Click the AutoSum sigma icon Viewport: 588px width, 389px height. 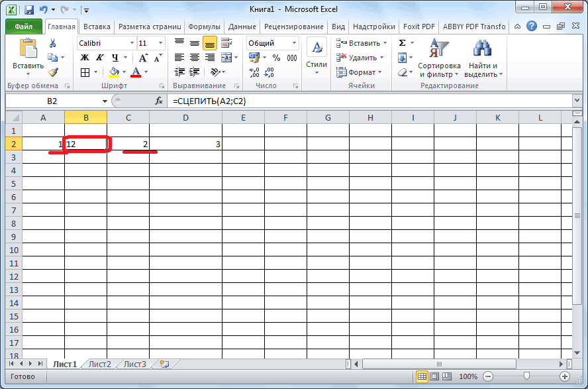tap(402, 43)
